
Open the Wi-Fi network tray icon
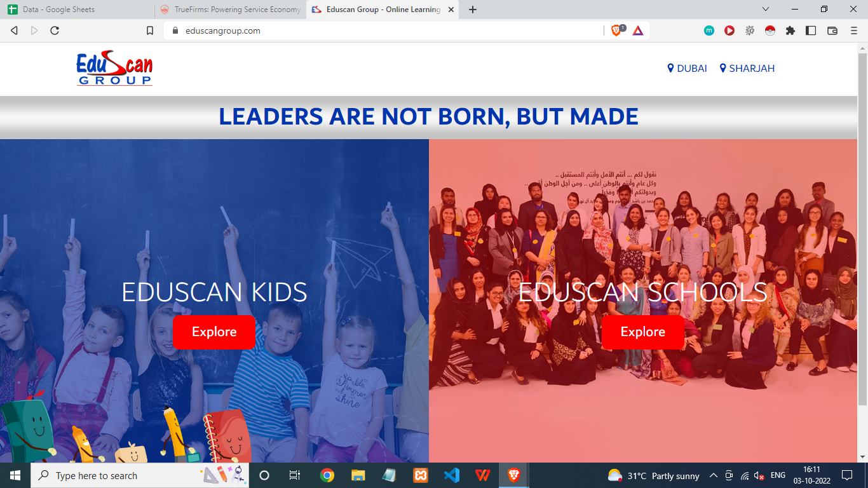coord(745,475)
